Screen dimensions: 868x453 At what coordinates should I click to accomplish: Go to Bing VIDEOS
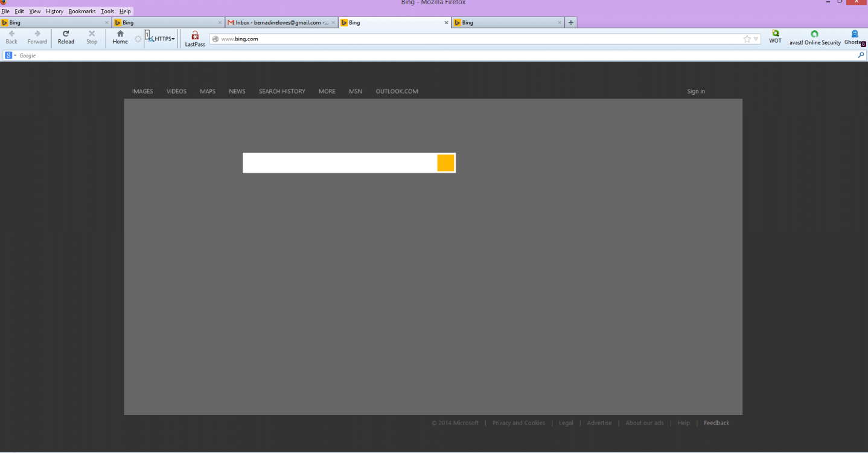177,92
